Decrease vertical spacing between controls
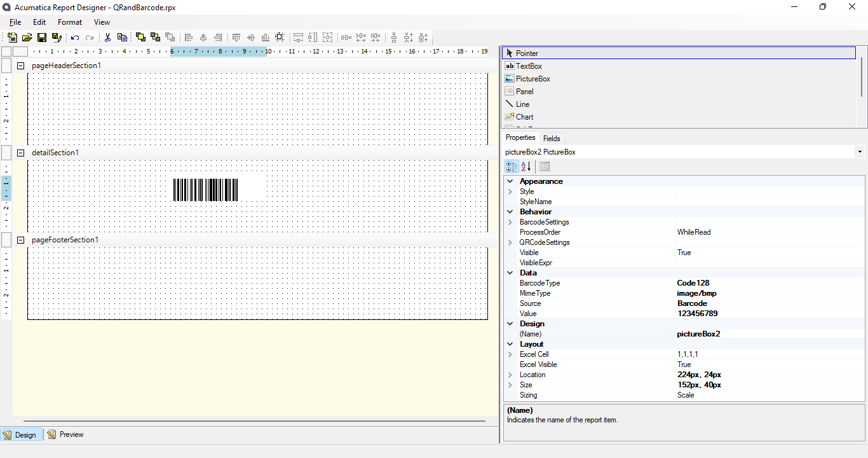 423,38
